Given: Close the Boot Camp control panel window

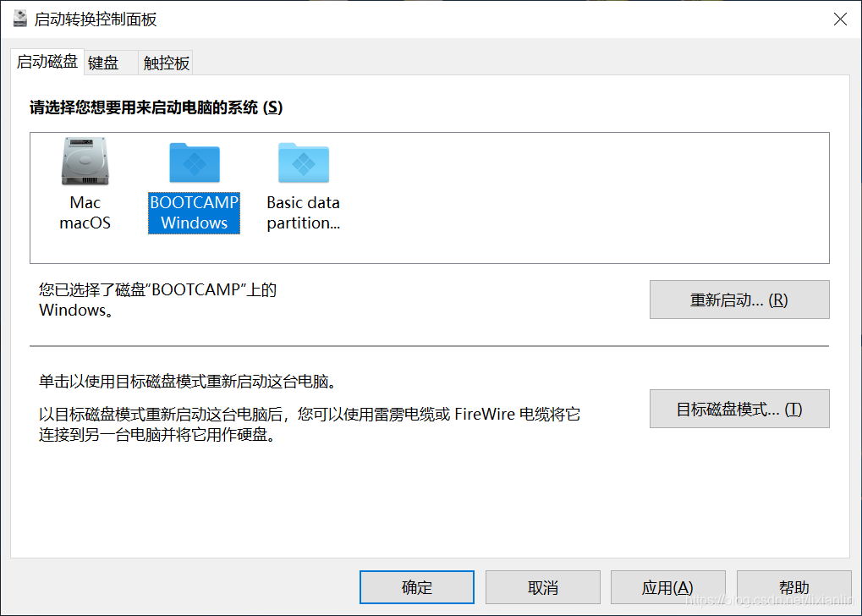Looking at the screenshot, I should [840, 19].
